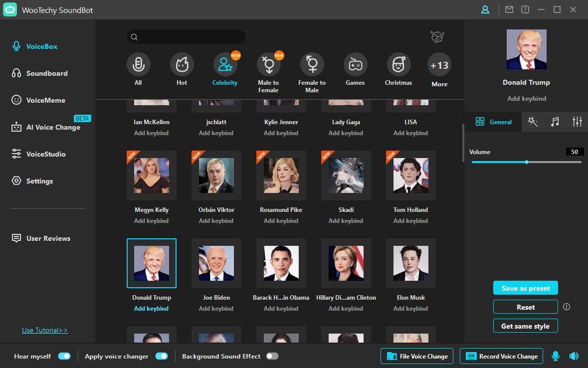
Task: Select the Celebrity voice category
Action: click(x=225, y=69)
